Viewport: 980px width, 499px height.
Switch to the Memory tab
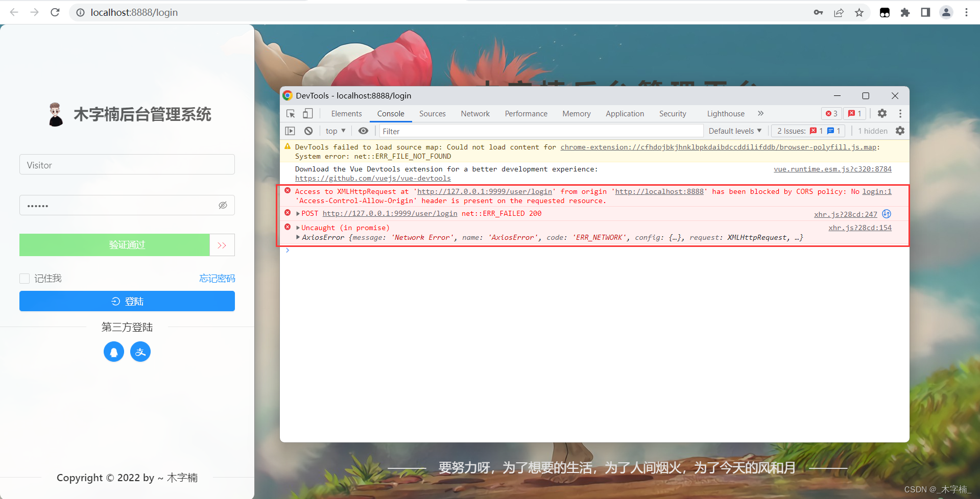click(x=577, y=113)
